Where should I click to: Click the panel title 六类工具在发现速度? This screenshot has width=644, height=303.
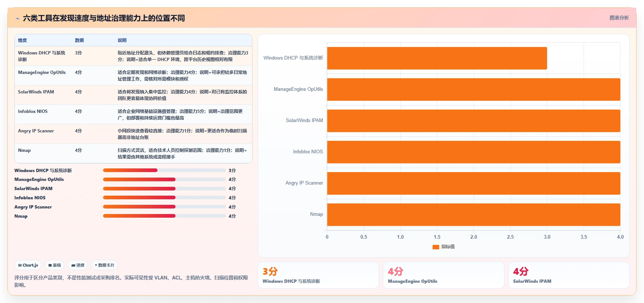tap(104, 18)
